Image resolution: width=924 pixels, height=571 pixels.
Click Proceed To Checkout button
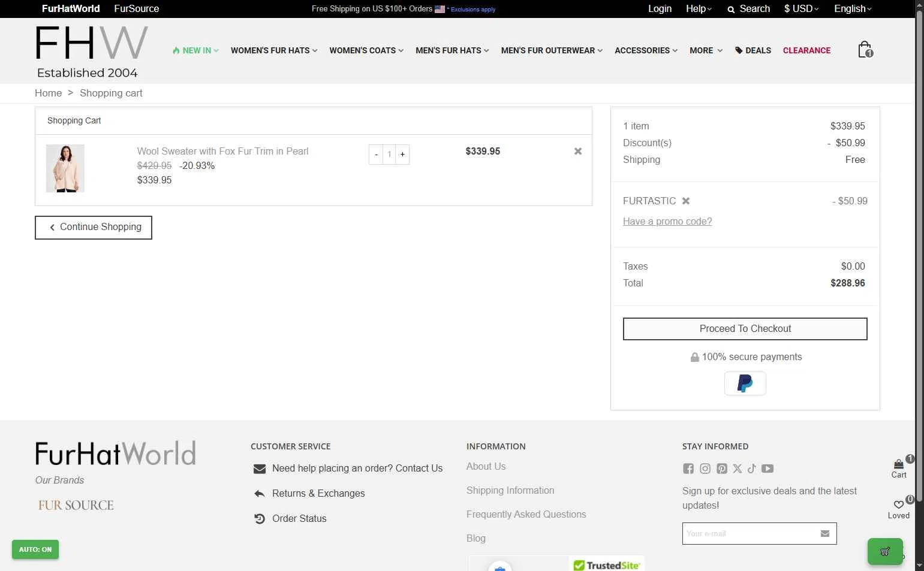pyautogui.click(x=745, y=329)
